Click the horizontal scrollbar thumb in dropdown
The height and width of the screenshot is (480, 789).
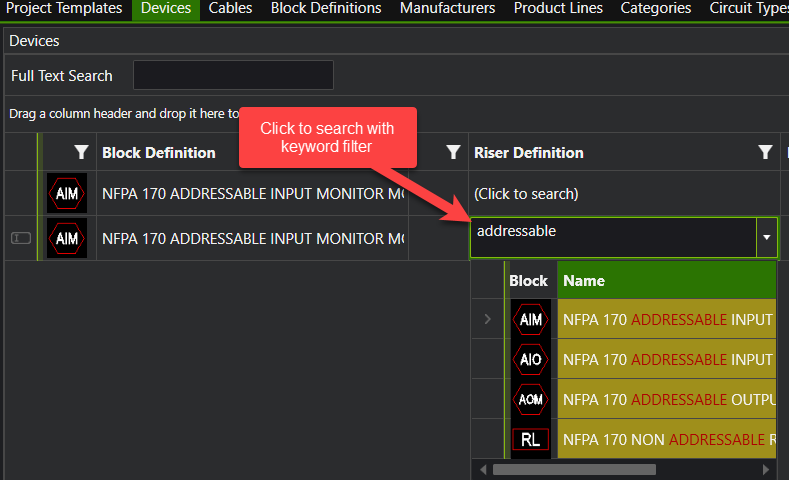click(x=574, y=469)
